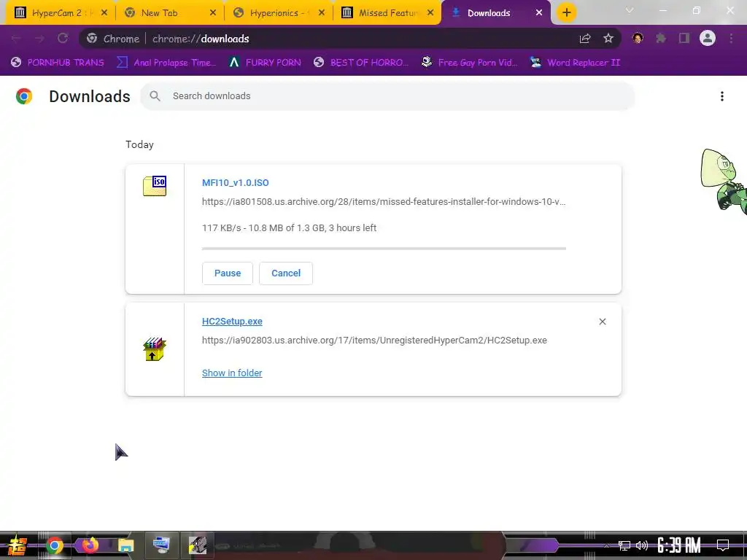Viewport: 747px width, 560px height.
Task: Click the MFI10 archive.org source URL
Action: tap(384, 202)
